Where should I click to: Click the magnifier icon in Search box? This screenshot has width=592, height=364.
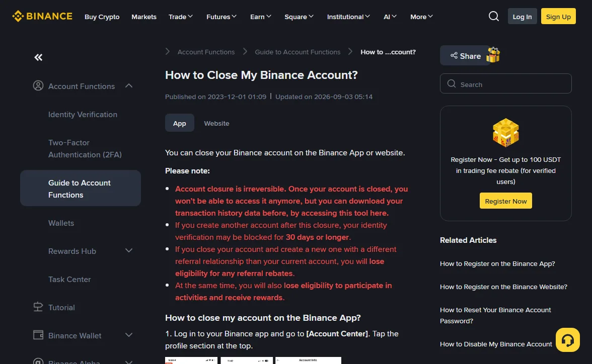pyautogui.click(x=451, y=84)
